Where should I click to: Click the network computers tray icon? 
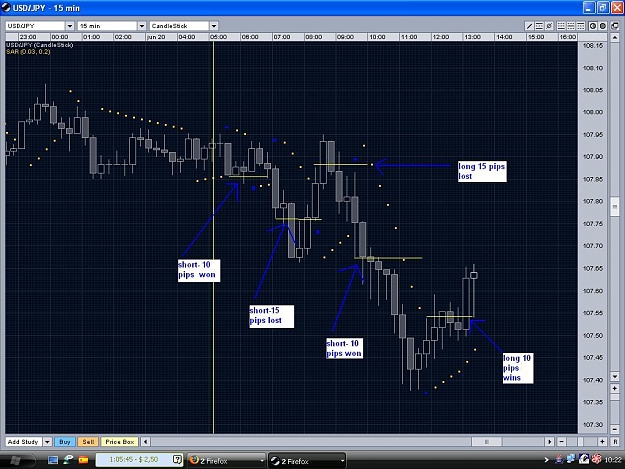click(571, 459)
